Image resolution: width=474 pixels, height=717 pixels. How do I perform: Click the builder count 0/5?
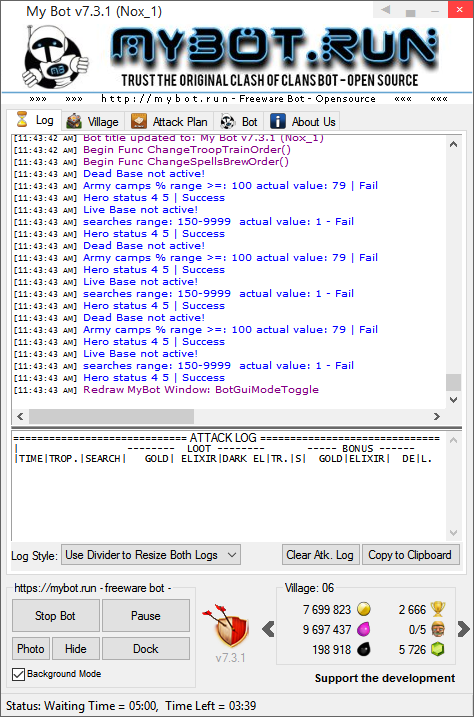pyautogui.click(x=417, y=630)
